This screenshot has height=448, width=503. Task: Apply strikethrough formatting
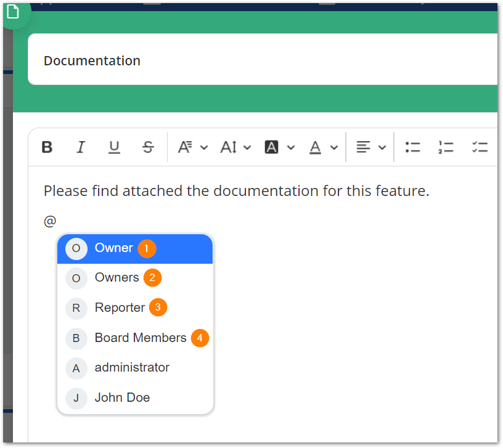tap(147, 147)
